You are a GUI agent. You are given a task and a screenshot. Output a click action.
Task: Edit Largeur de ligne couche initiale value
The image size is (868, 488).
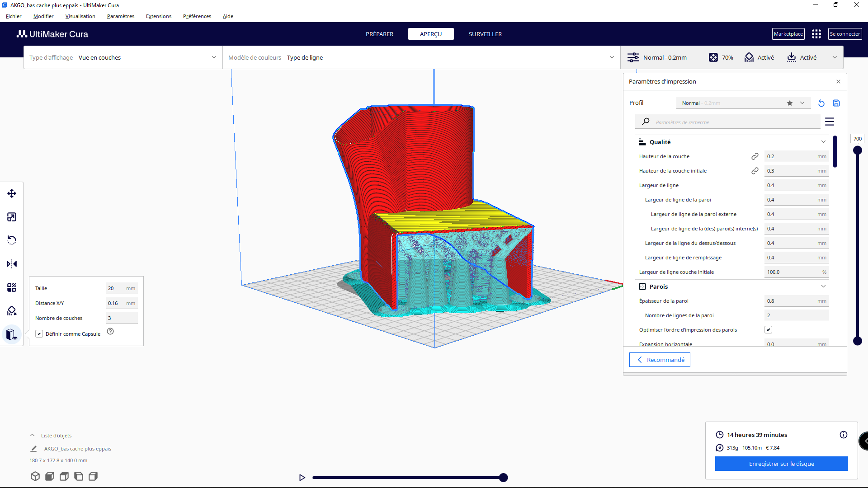[797, 272]
